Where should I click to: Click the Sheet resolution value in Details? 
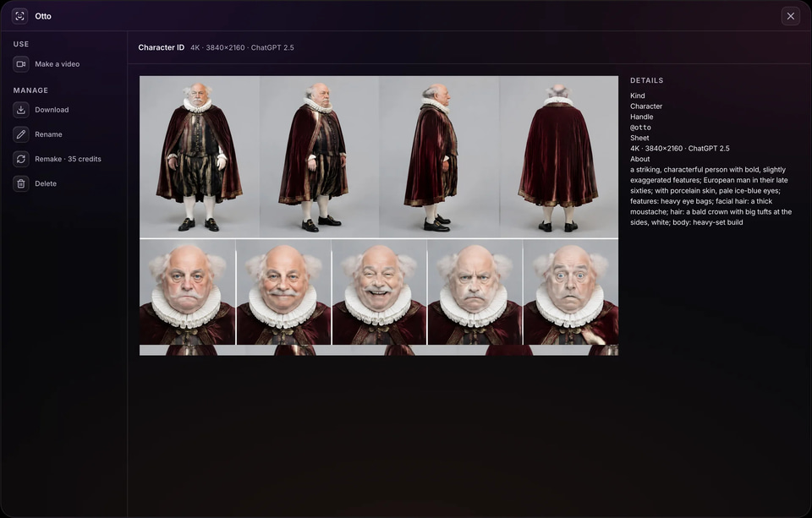679,149
